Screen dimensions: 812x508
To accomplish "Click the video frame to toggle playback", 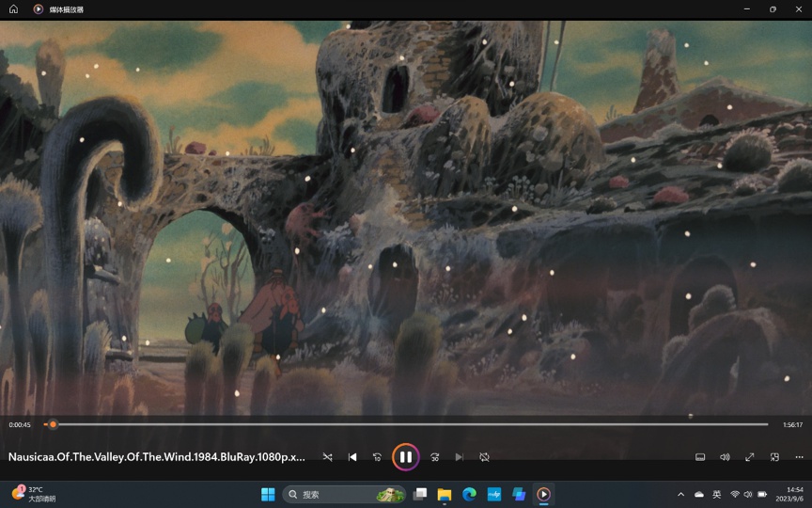I will [x=406, y=217].
